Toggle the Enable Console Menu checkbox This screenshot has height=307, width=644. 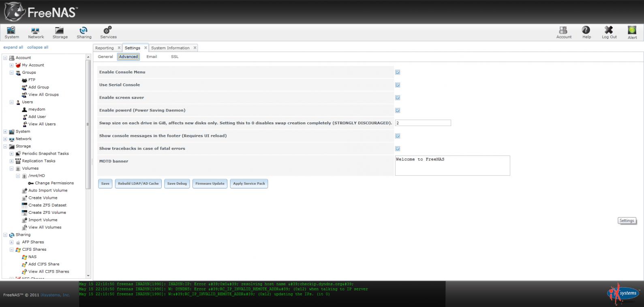click(x=398, y=72)
